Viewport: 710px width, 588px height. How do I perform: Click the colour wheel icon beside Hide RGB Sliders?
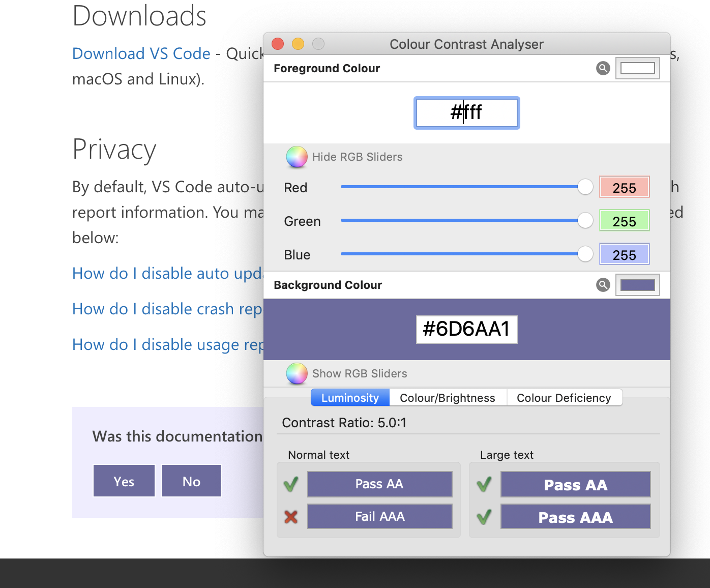(x=297, y=157)
